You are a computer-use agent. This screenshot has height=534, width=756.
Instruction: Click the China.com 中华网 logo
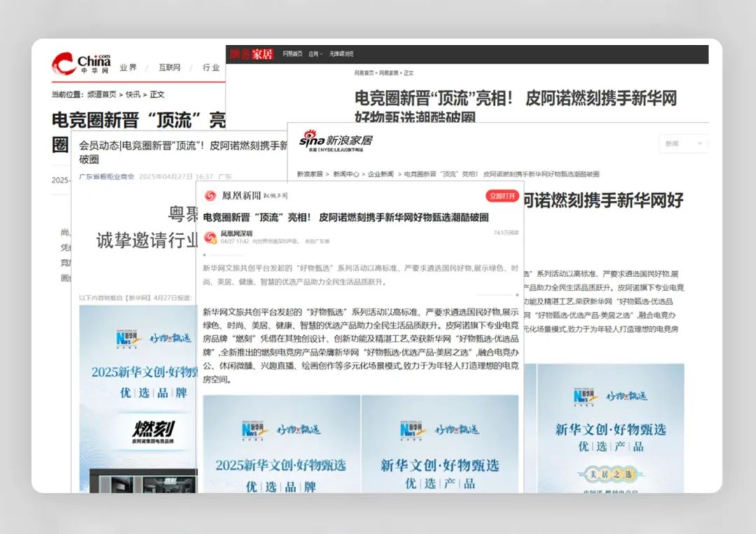80,64
